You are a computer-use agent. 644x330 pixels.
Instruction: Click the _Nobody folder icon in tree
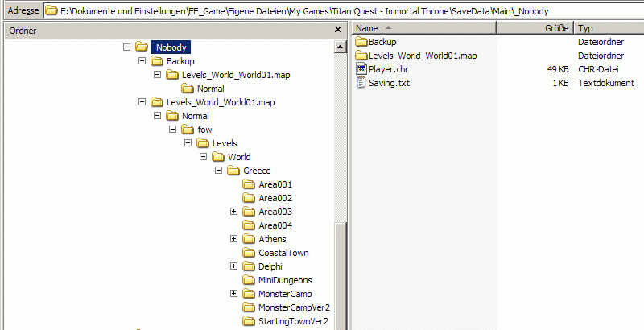[x=141, y=47]
